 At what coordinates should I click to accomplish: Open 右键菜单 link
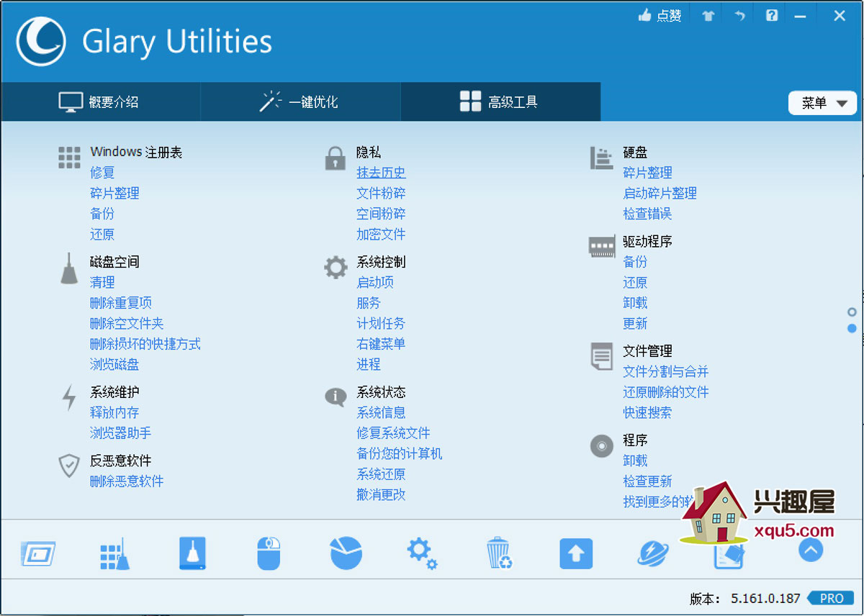point(381,344)
